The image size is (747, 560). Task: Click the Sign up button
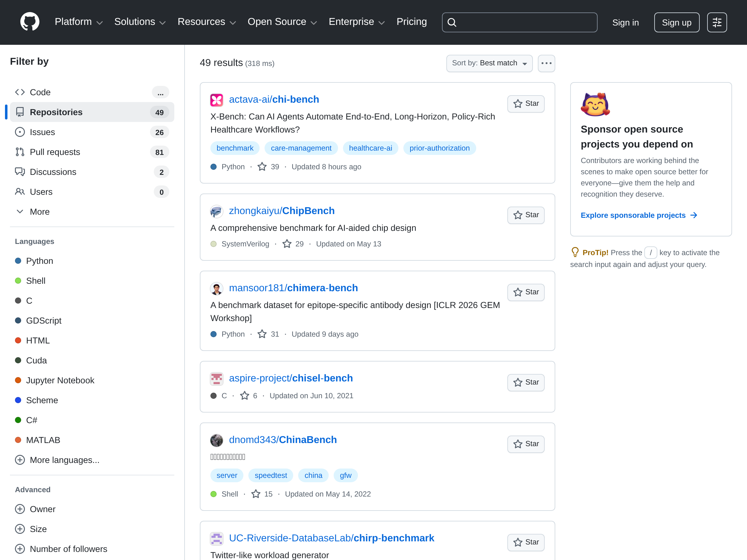(x=676, y=22)
